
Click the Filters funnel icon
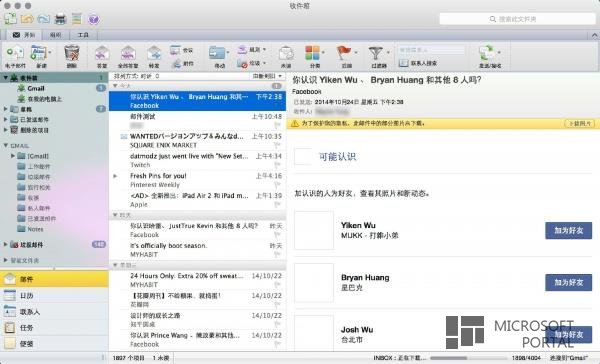[x=376, y=53]
